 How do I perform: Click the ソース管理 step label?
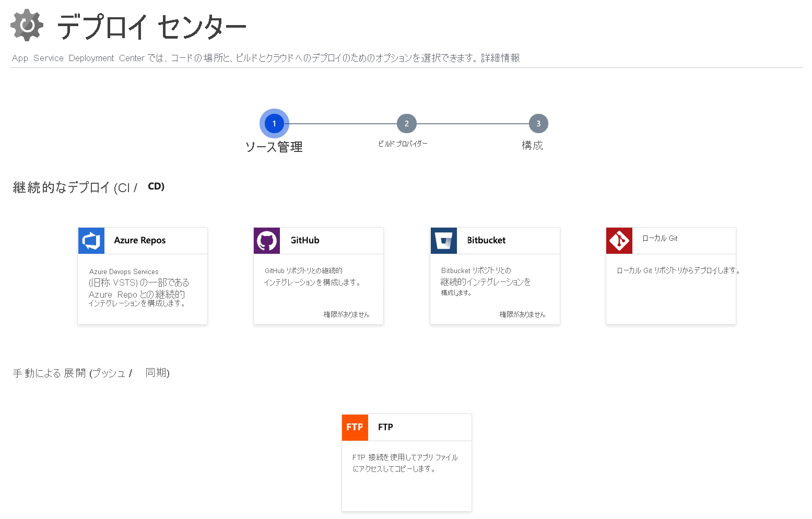[274, 147]
